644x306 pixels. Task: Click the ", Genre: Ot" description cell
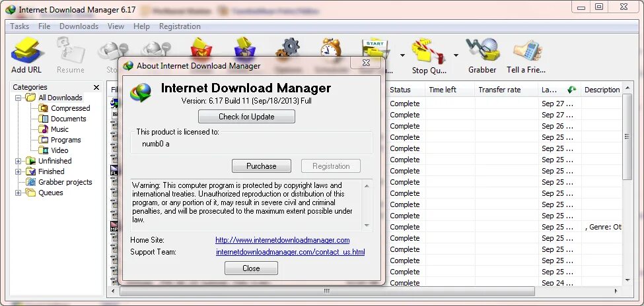click(602, 227)
